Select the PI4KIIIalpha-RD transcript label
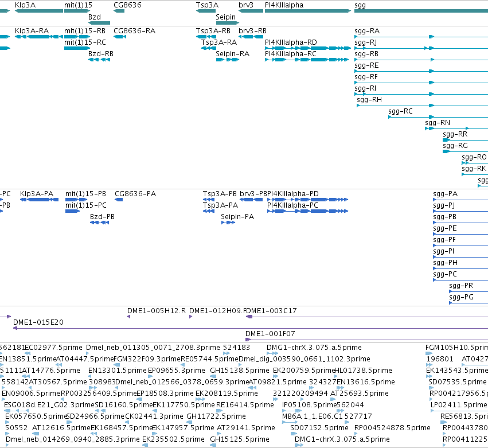This screenshot has height=448, width=488. pyautogui.click(x=291, y=42)
